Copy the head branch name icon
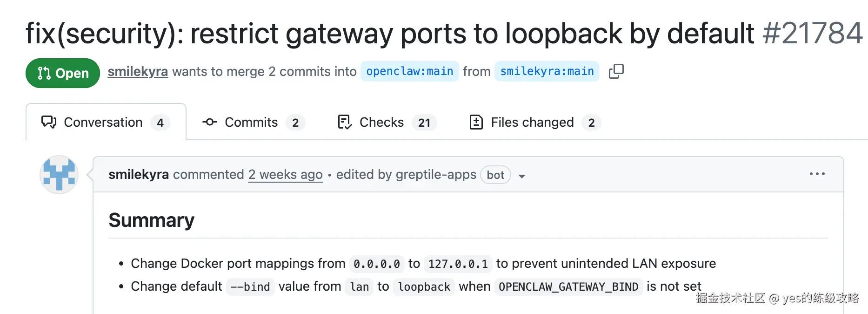Screen dimensions: 868x314 pos(616,71)
